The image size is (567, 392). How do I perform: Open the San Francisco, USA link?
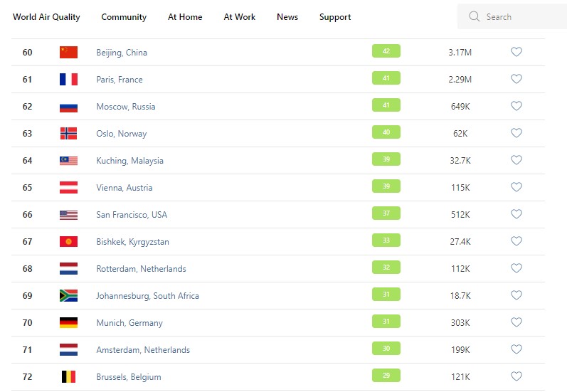(x=132, y=215)
